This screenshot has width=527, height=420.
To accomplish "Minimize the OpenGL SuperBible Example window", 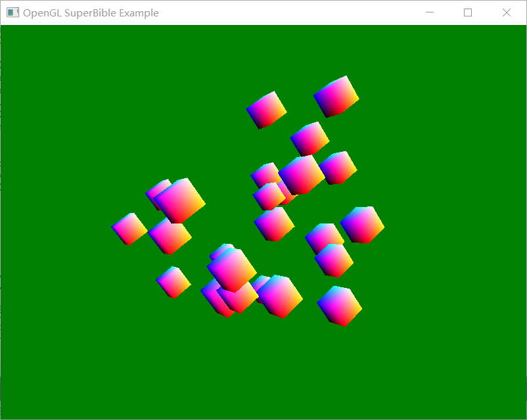I will [x=430, y=12].
